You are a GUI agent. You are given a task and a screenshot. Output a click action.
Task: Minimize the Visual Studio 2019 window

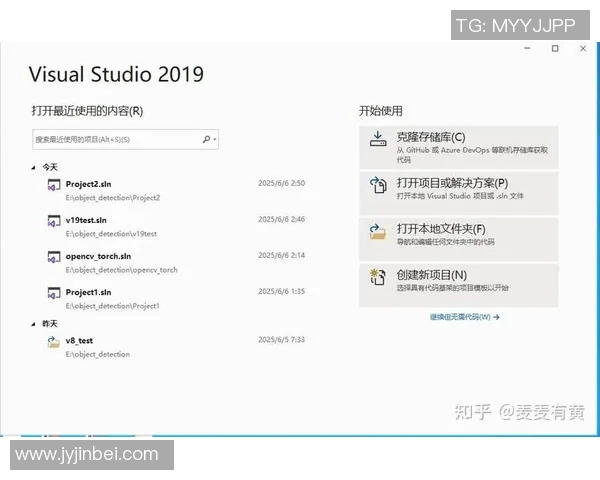(x=527, y=49)
